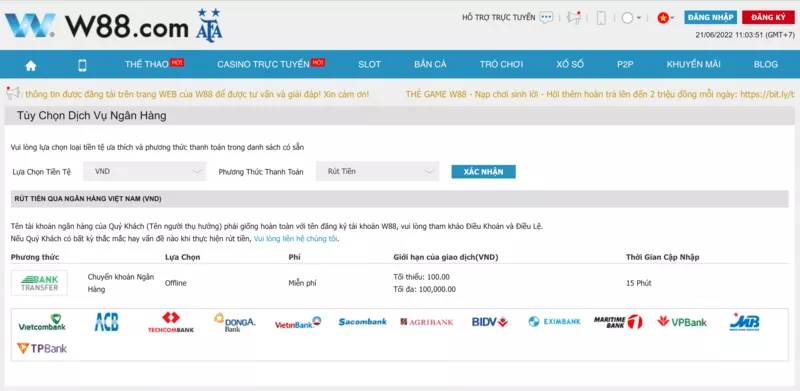
Task: Click the 'Thời Gian Cập Nhập' column header
Action: click(x=662, y=257)
